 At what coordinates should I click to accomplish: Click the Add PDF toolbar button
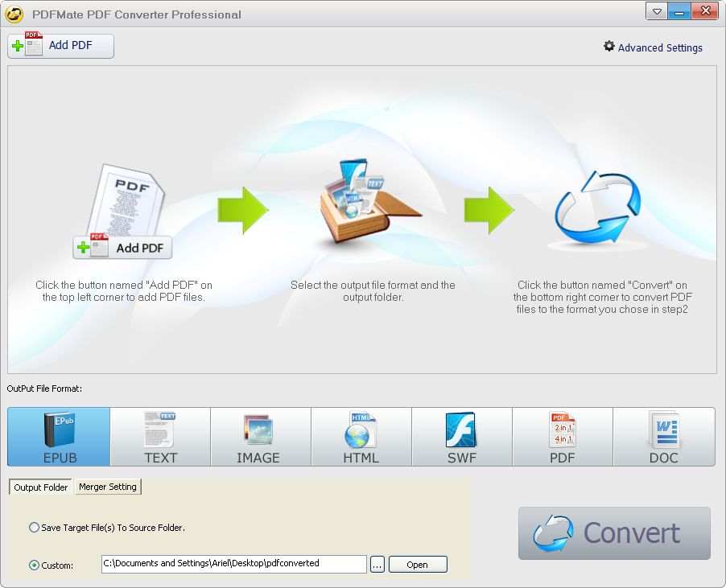point(60,46)
